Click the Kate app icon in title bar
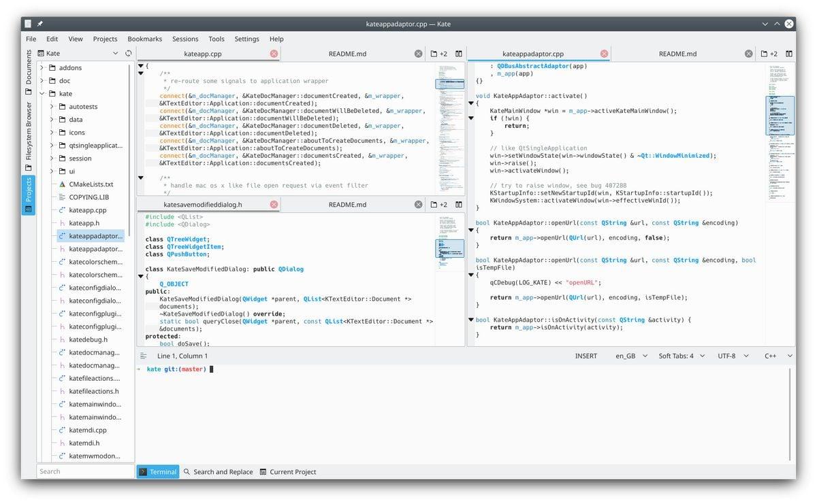The width and height of the screenshot is (817, 504). click(28, 24)
